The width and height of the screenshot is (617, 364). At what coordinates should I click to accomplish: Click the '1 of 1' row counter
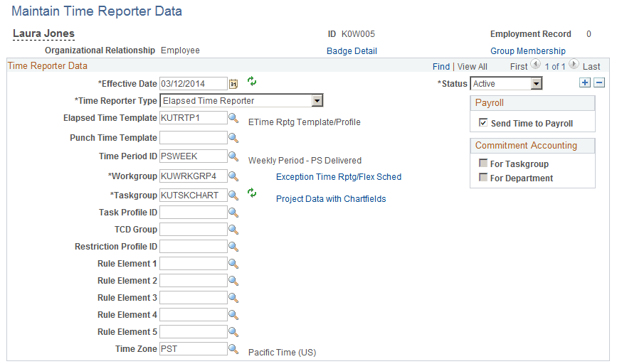(x=555, y=67)
